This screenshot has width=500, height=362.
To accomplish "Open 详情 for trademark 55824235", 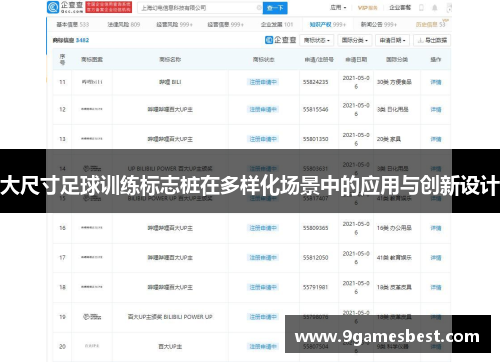I will tap(436, 82).
